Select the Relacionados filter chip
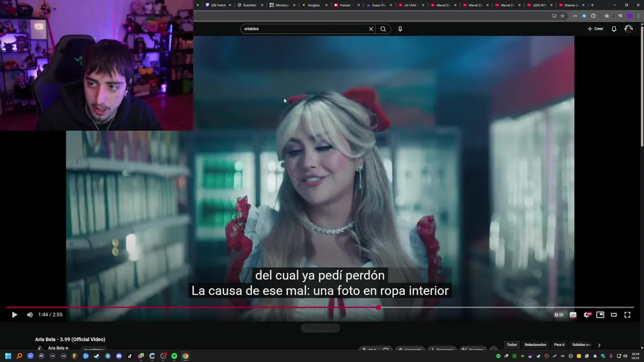 pyautogui.click(x=535, y=345)
